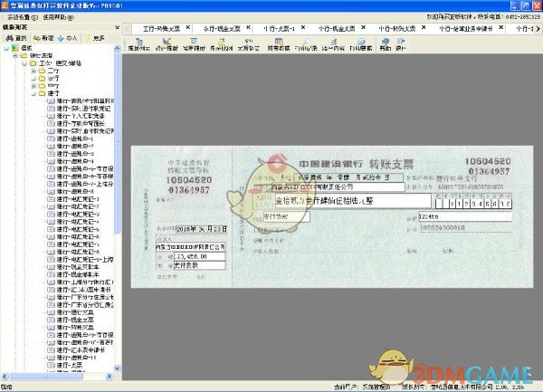543x392 pixels.
Task: Click the printer icon in the toolbar
Action: 361,42
